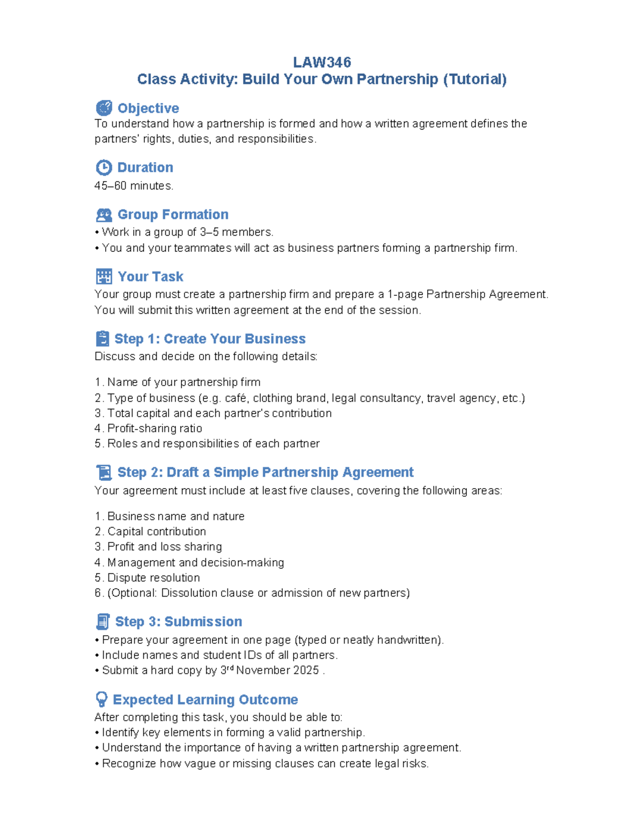Screen dimensions: 644x834
Task: Click the Step 2: Draft Agreement heading
Action: (x=265, y=473)
